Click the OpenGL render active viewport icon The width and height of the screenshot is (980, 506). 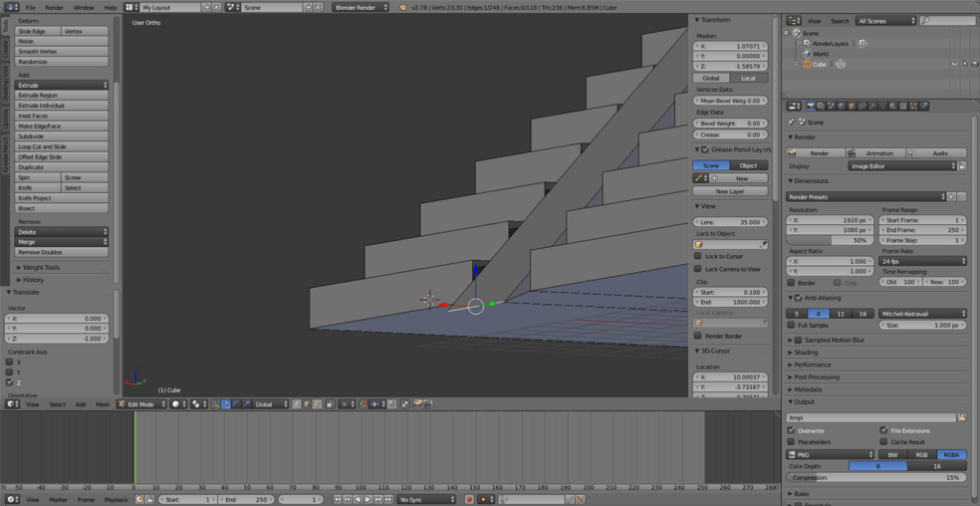click(x=417, y=404)
